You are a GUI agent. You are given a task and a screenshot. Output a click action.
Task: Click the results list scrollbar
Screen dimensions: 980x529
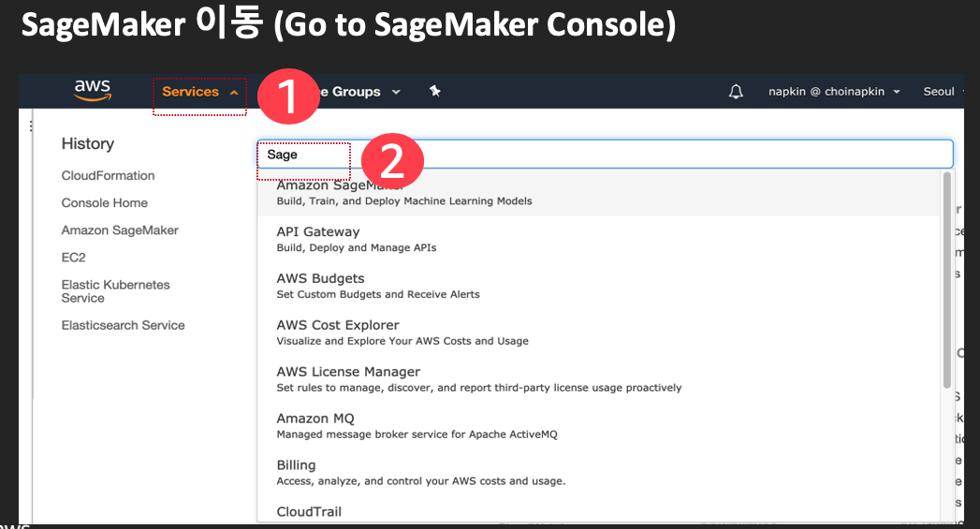click(947, 280)
